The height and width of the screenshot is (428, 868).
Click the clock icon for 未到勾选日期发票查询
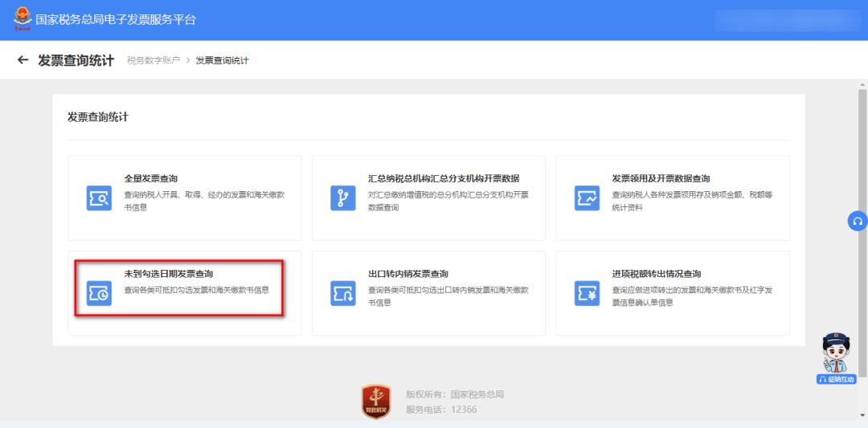99,293
